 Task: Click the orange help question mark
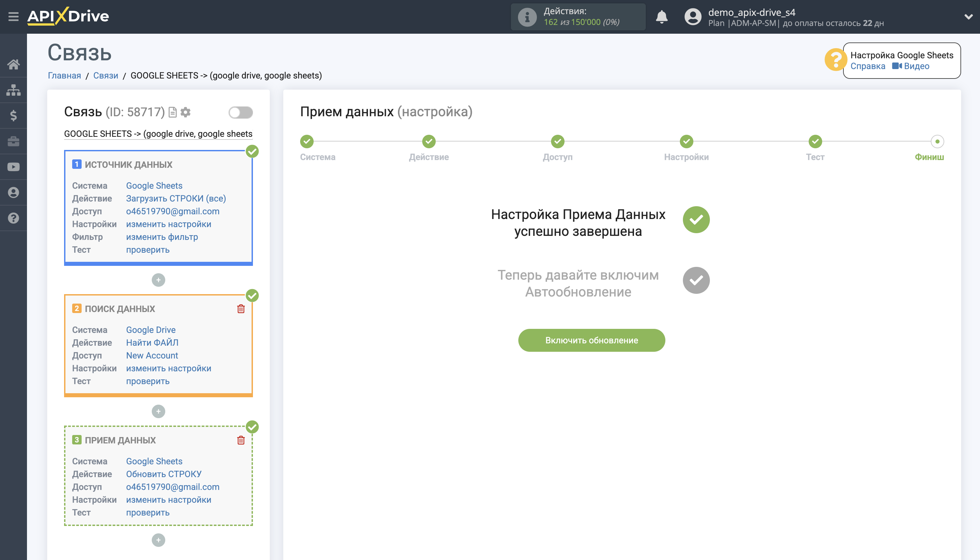pyautogui.click(x=835, y=60)
